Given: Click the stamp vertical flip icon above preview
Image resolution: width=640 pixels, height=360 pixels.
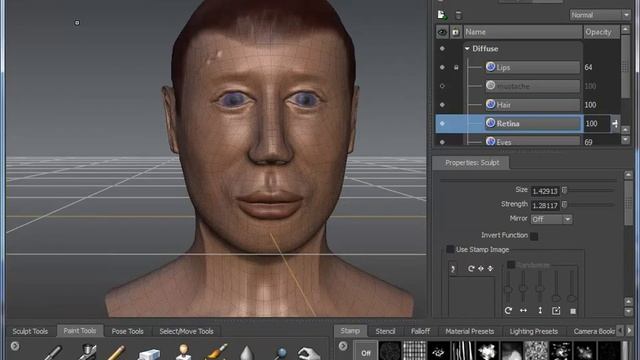Looking at the screenshot, I should click(x=490, y=268).
